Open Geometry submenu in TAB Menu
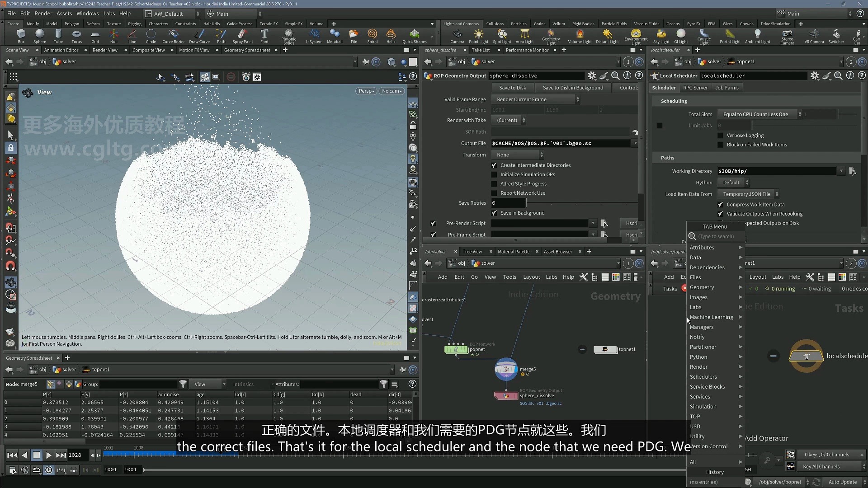Viewport: 868px width, 488px height. (x=715, y=287)
